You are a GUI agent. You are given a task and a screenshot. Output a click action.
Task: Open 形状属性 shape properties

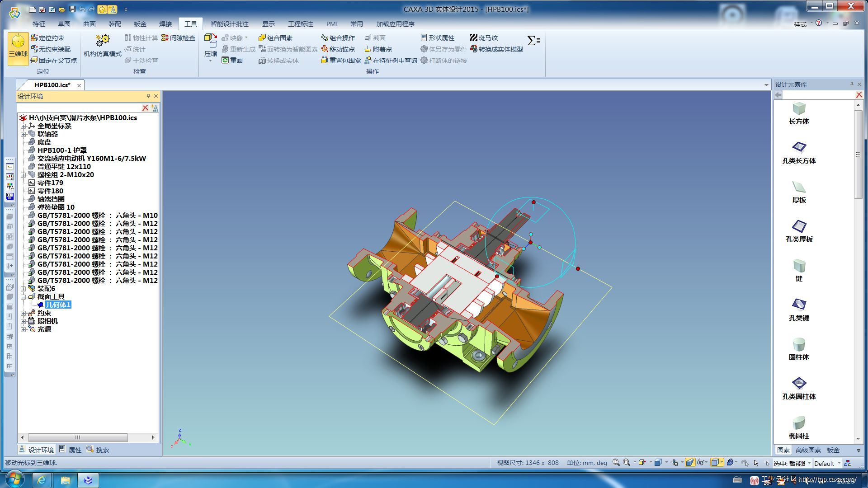coord(438,38)
